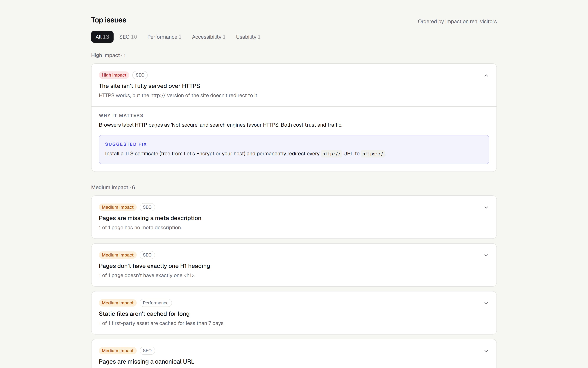Click title 'Pages are missing a canonical URL'
Viewport: 588px width, 368px height.
[x=146, y=362]
